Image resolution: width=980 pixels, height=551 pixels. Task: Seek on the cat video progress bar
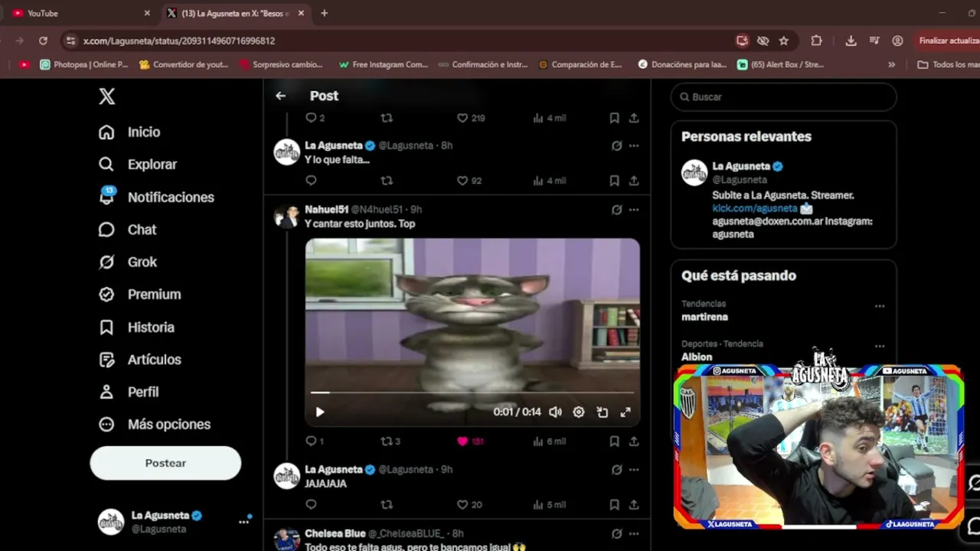(x=472, y=393)
